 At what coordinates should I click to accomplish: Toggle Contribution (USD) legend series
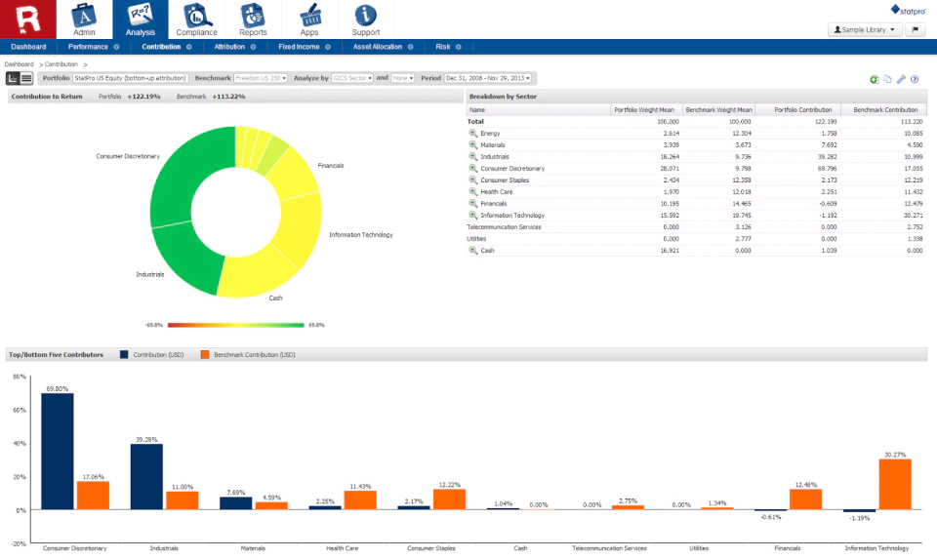124,354
